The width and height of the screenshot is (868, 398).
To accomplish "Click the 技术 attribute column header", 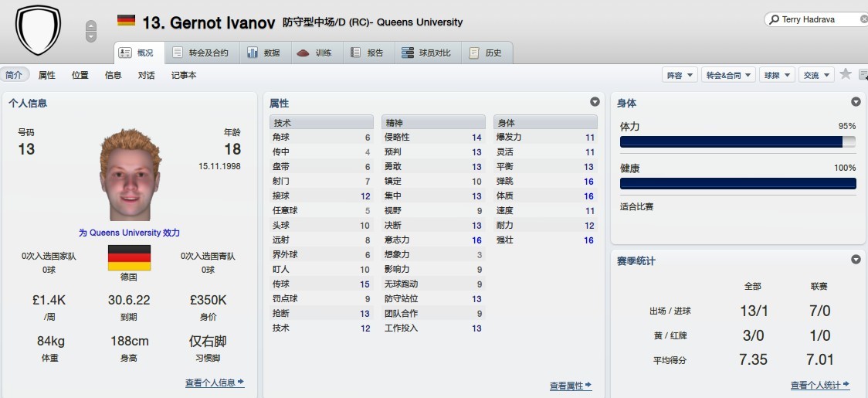I will pos(321,123).
